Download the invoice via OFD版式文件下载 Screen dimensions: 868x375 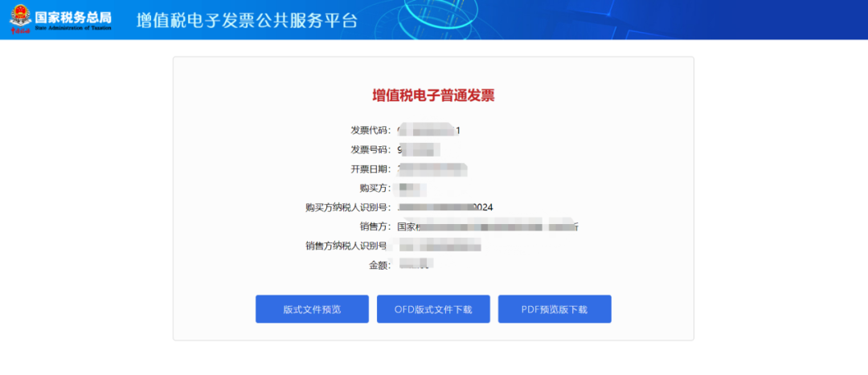(x=433, y=309)
